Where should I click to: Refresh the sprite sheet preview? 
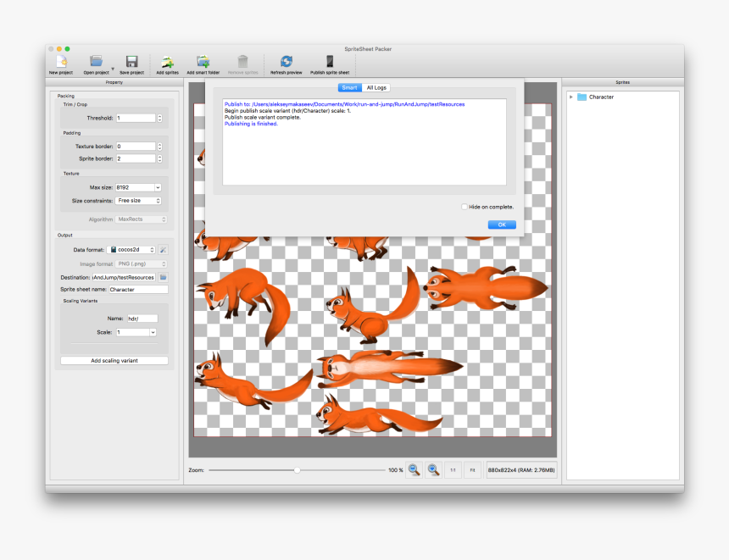(286, 62)
